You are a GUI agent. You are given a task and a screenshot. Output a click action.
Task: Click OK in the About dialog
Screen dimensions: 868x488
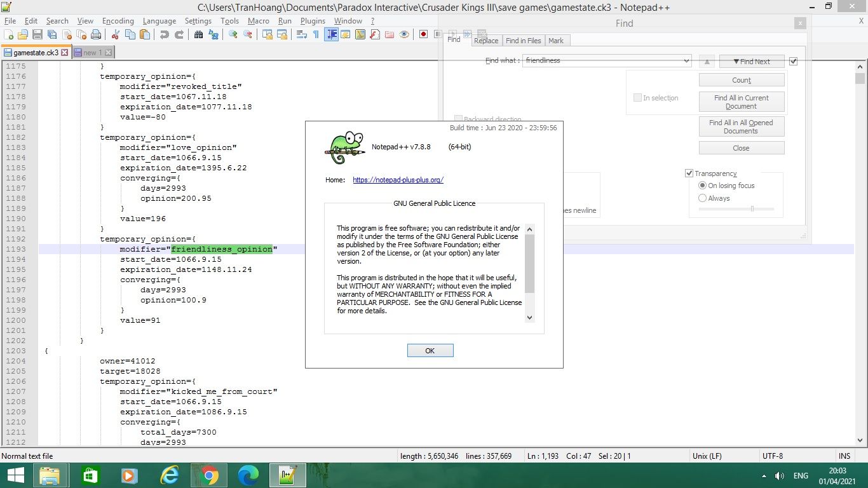point(430,351)
